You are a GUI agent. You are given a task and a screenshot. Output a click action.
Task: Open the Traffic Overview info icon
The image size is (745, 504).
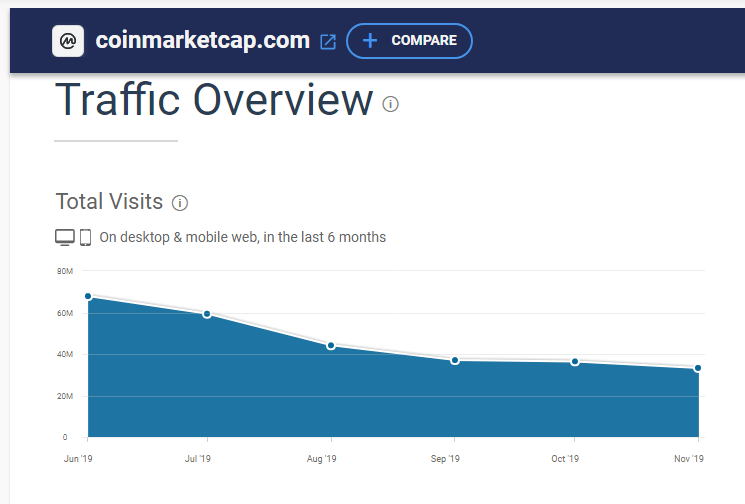pos(391,104)
